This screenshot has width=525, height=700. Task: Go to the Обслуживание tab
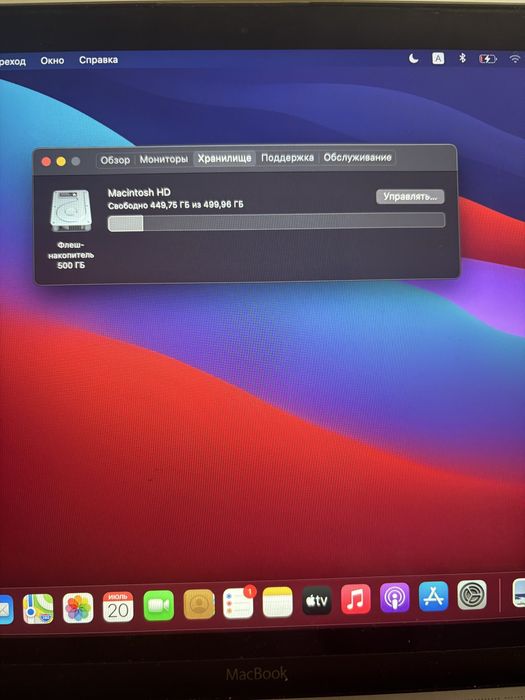click(357, 157)
